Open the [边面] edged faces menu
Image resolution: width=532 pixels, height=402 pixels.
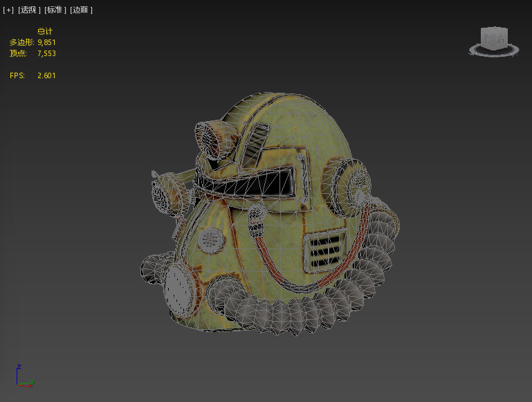click(x=81, y=10)
